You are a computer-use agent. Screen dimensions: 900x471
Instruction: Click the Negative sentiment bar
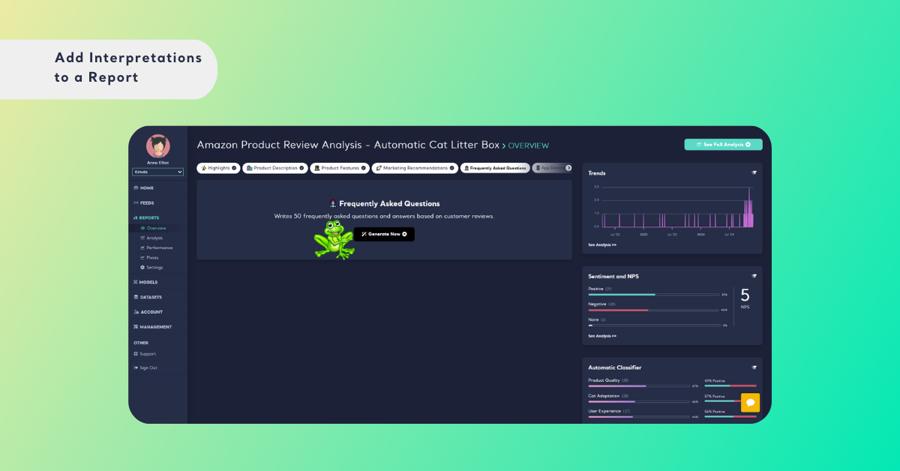pos(654,310)
